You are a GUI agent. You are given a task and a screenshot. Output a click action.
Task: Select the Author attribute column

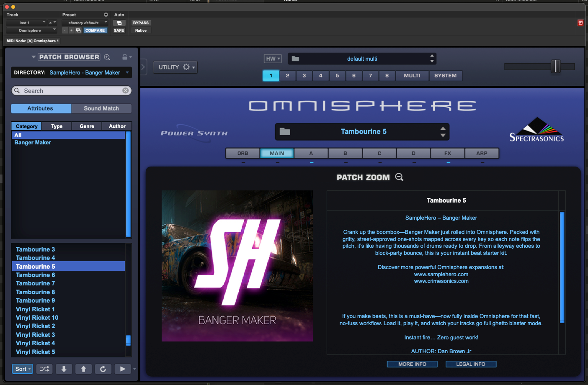pyautogui.click(x=117, y=126)
